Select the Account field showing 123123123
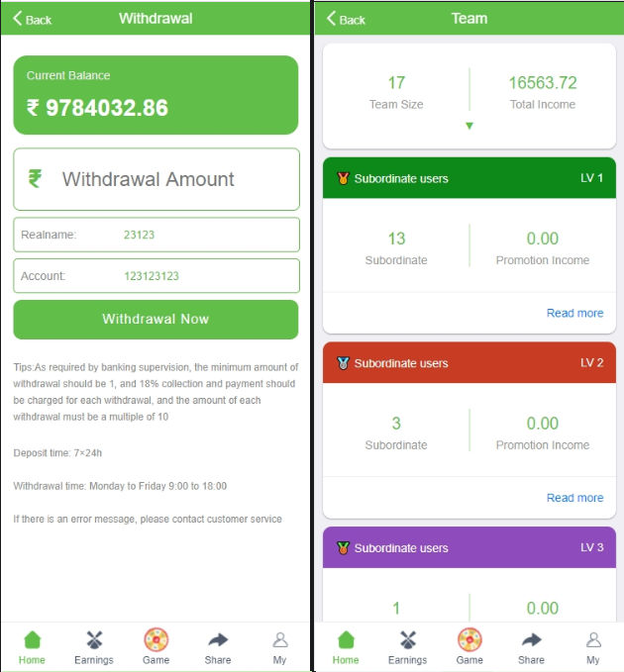This screenshot has width=624, height=672. coord(156,276)
